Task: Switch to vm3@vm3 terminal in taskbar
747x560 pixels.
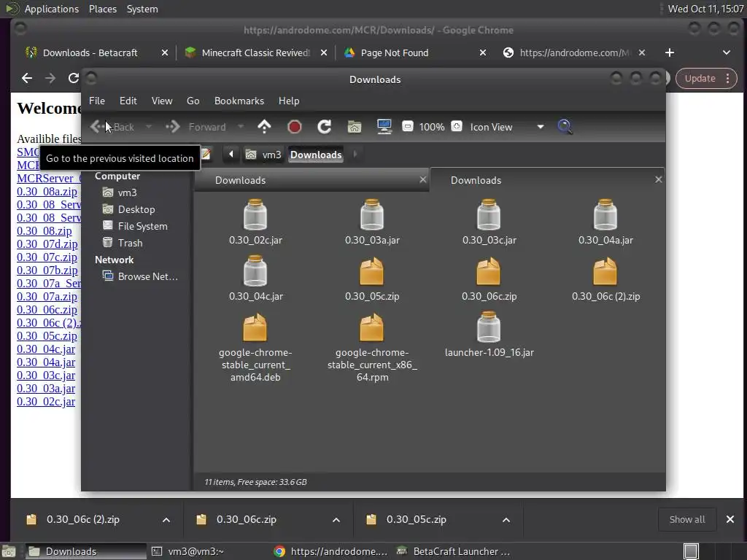Action: [188, 551]
